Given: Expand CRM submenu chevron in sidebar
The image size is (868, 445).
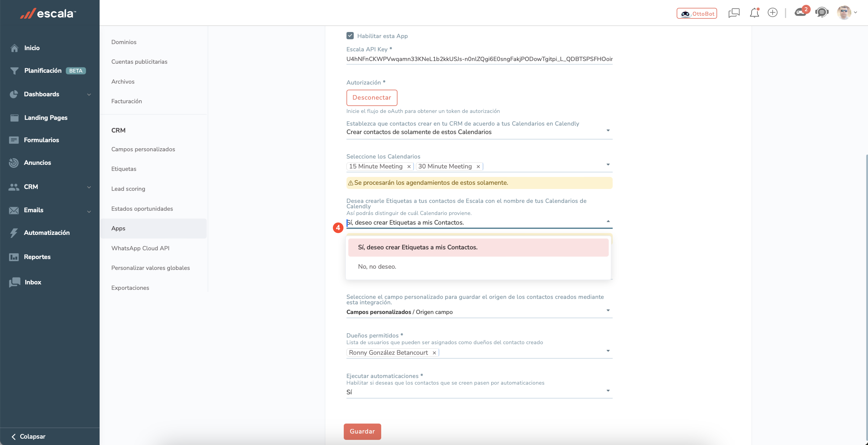Looking at the screenshot, I should point(89,187).
